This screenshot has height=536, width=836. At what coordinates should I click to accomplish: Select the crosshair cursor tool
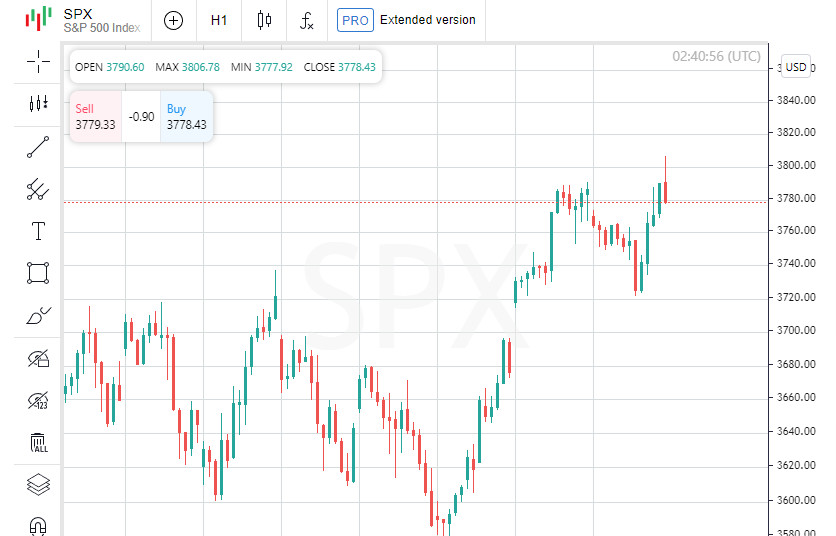click(38, 61)
